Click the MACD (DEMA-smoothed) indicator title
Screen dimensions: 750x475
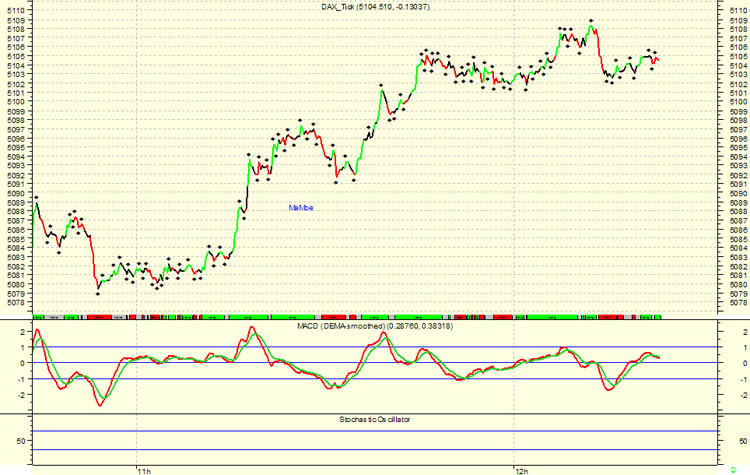375,326
